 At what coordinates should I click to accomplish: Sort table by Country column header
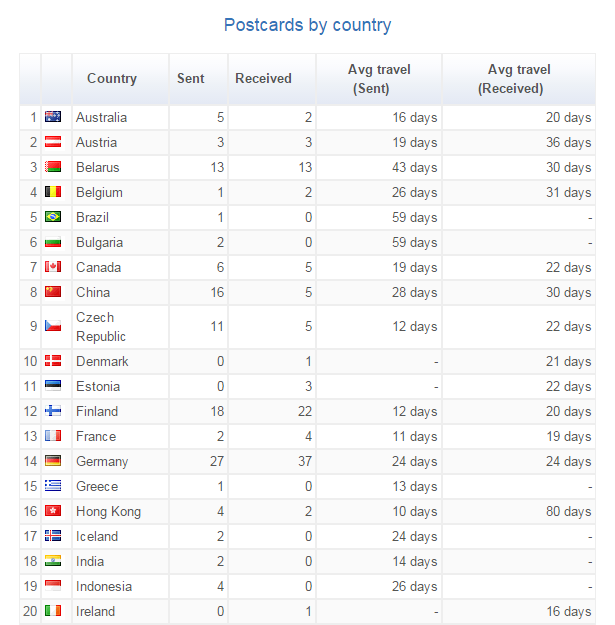click(112, 79)
